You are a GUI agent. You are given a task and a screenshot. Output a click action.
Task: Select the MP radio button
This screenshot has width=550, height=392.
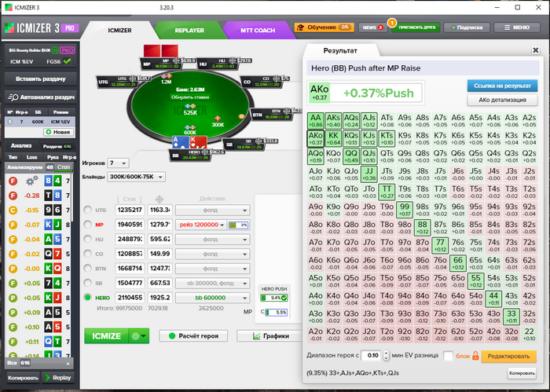point(87,225)
